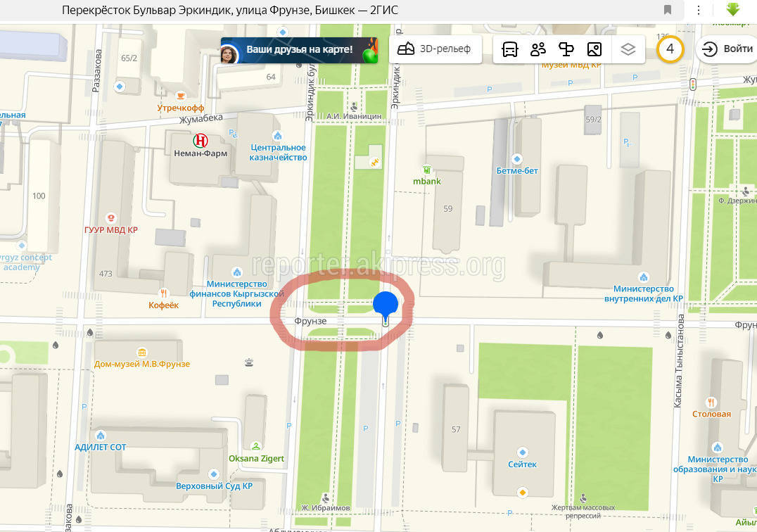Click Касыма Тыныстанова street label

[x=678, y=360]
